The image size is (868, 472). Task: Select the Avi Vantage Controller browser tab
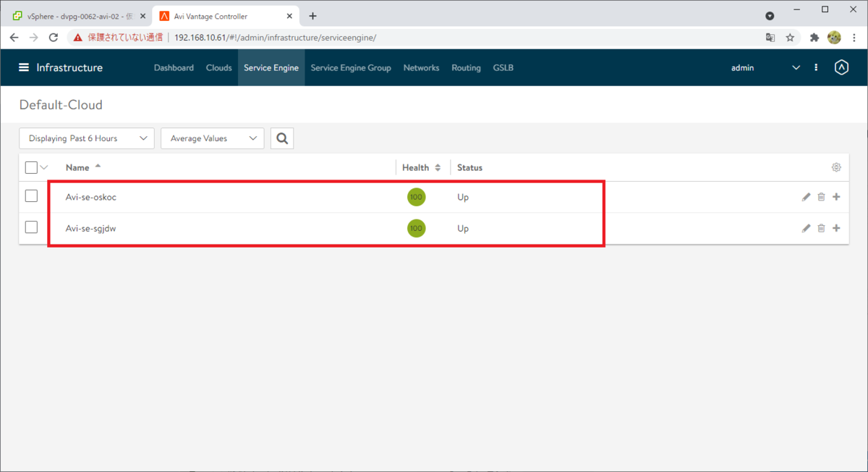coord(226,16)
